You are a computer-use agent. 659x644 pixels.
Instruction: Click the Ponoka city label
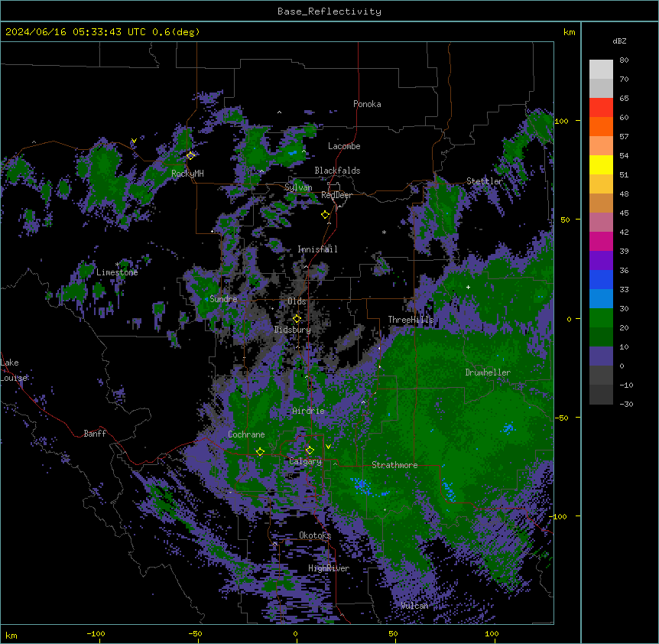coord(367,104)
